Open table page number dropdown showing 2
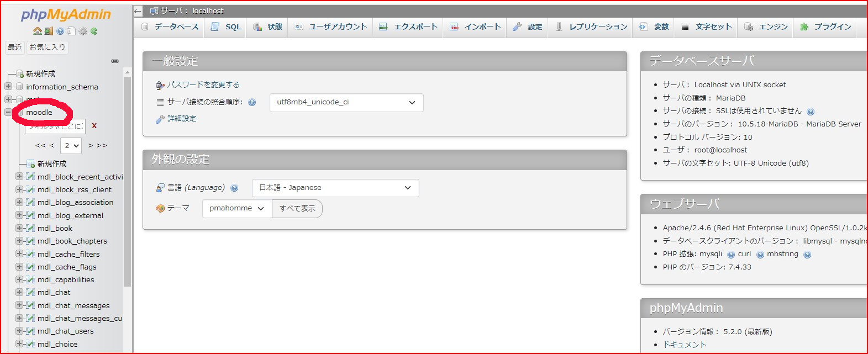 [x=71, y=146]
